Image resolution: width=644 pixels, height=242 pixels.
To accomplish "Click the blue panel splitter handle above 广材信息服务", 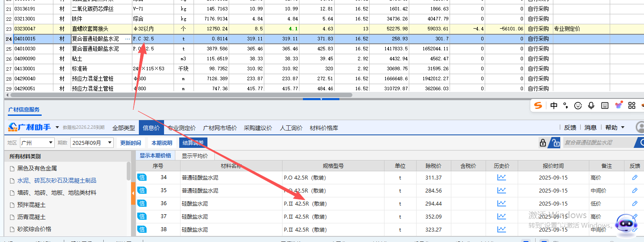I will coord(321,99).
